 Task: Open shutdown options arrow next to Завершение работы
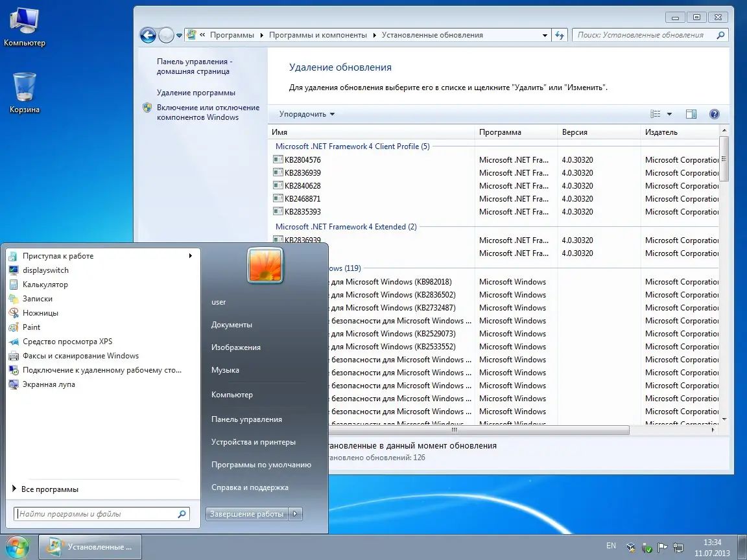[296, 513]
